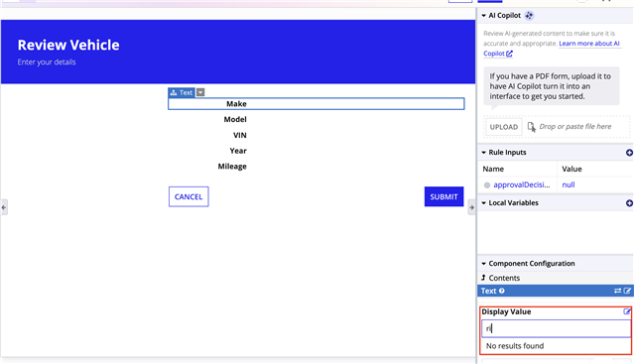
Task: Collapse the Local Variables section
Action: 483,202
